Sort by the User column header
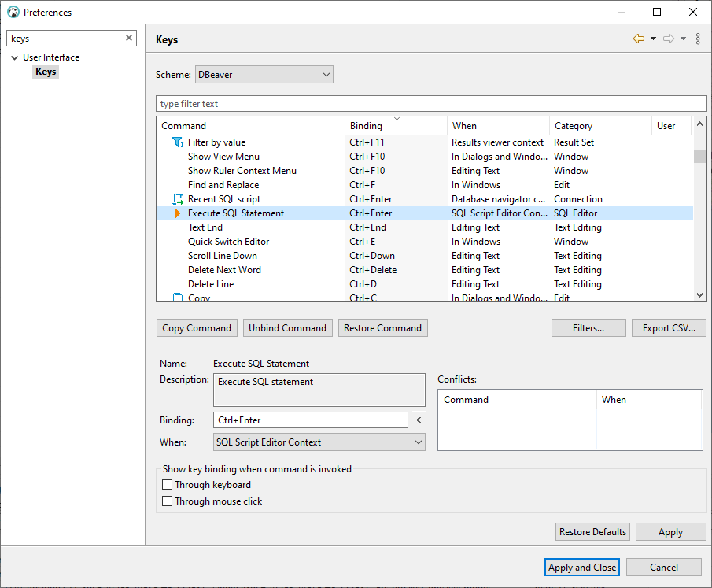 tap(672, 126)
